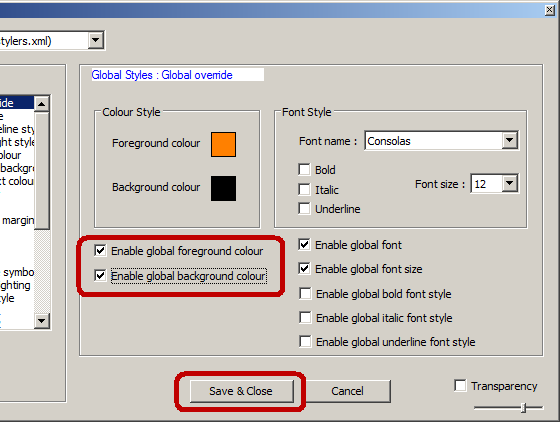Enable the Transparency checkbox
560x422 pixels.
pos(460,386)
